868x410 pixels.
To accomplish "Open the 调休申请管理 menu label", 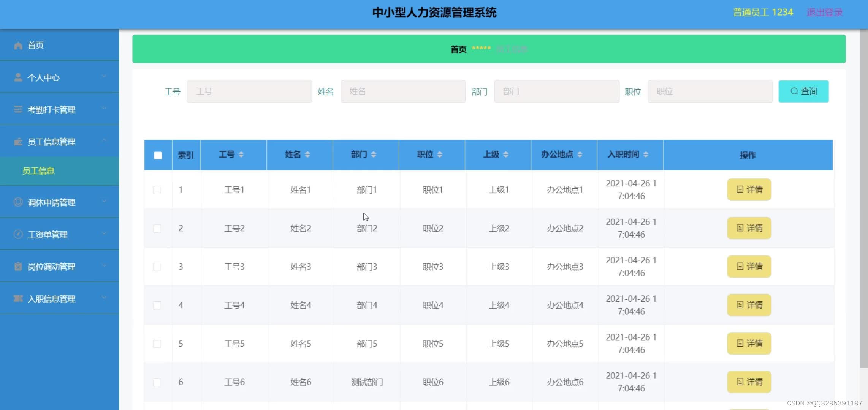I will pos(52,202).
